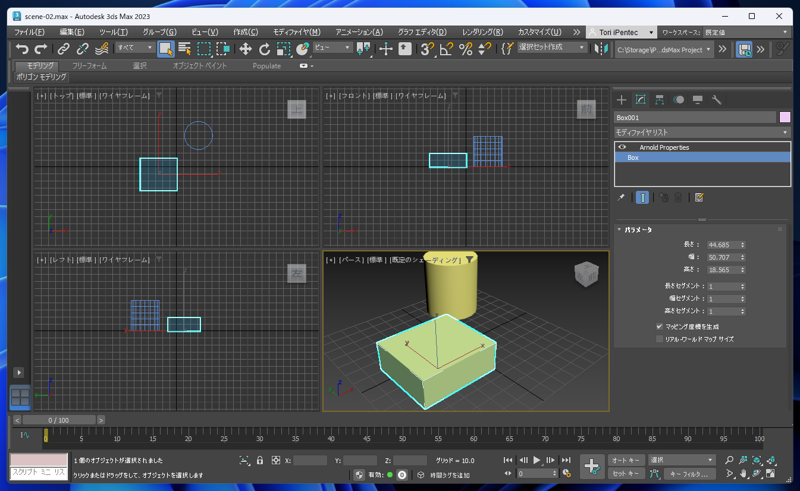Activate Select and Rotate tool
This screenshot has height=491, width=800.
pyautogui.click(x=264, y=49)
